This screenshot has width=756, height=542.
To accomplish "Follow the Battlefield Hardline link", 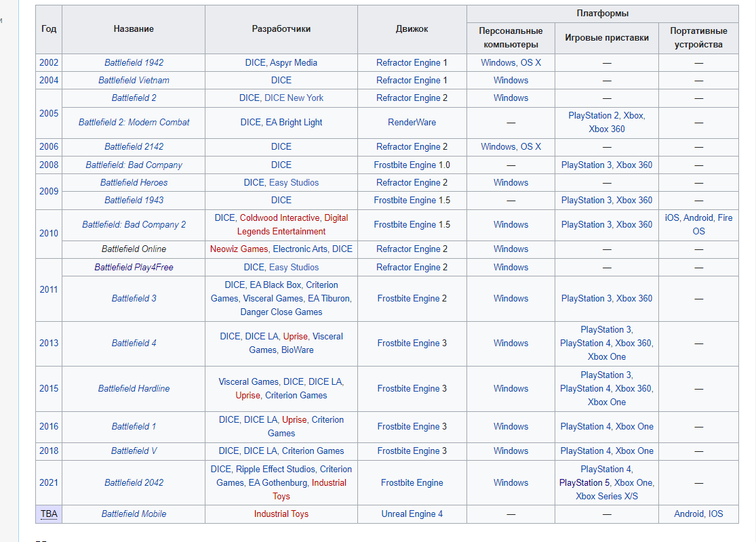I will pos(134,389).
